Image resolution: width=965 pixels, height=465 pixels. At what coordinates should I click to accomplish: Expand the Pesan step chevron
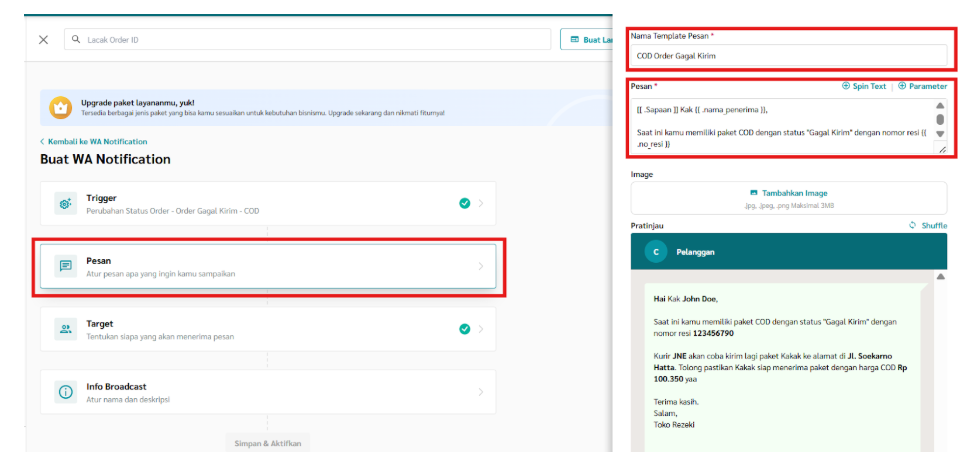(x=481, y=267)
